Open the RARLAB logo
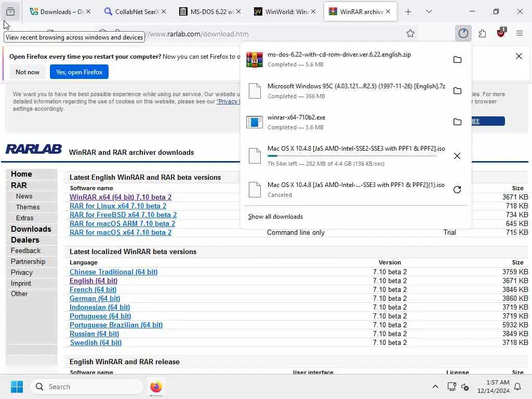This screenshot has width=532, height=399. coord(34,149)
